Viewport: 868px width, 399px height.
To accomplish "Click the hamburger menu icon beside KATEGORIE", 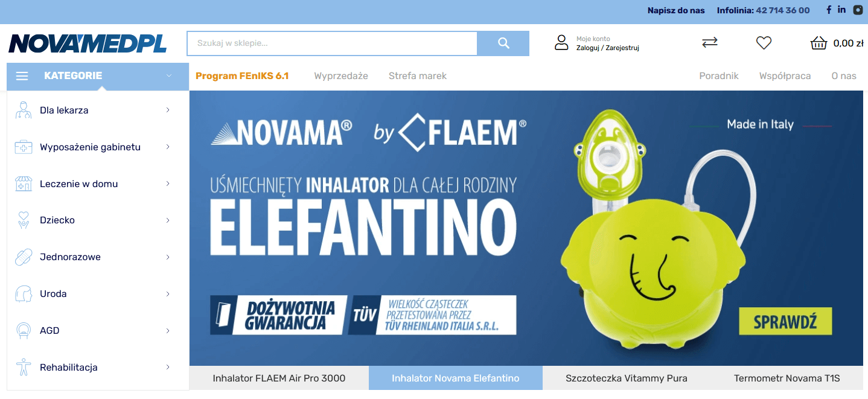I will point(22,76).
